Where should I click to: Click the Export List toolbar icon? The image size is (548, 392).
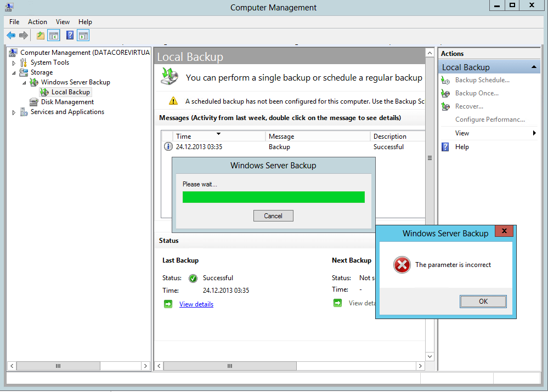click(x=40, y=35)
